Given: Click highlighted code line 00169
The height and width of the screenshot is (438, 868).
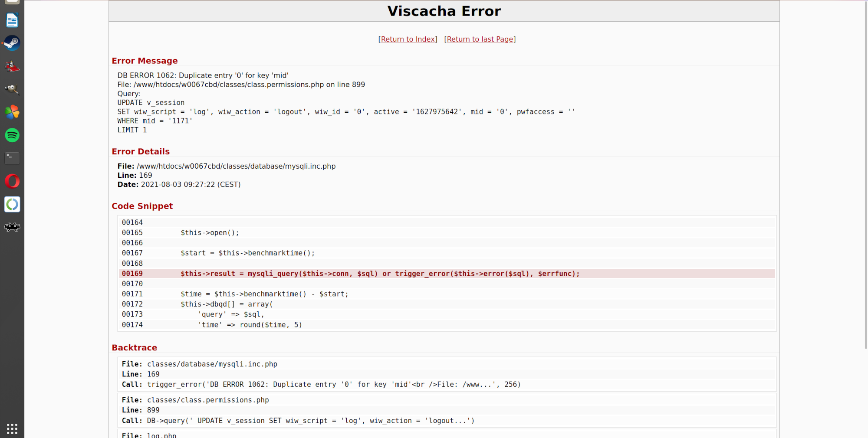Looking at the screenshot, I should click(380, 274).
